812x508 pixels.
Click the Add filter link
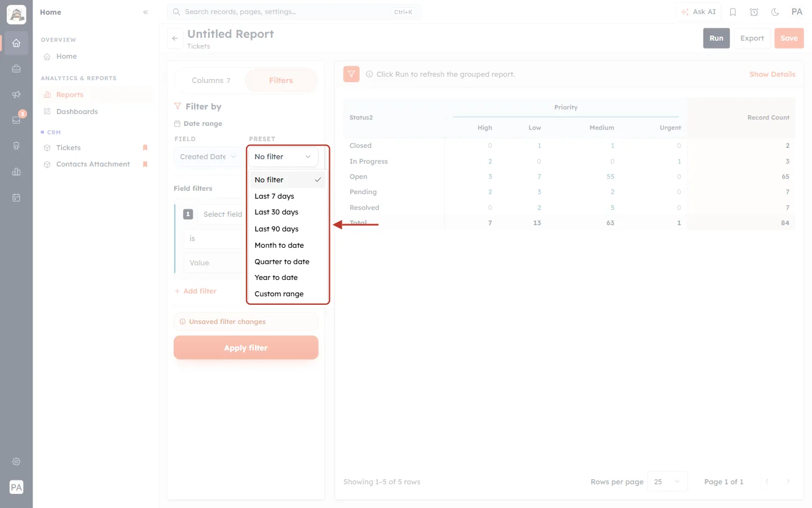pos(196,291)
